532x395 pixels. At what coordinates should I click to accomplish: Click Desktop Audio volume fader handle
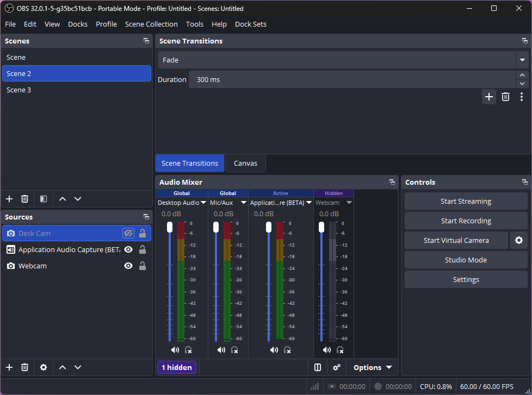(x=170, y=227)
